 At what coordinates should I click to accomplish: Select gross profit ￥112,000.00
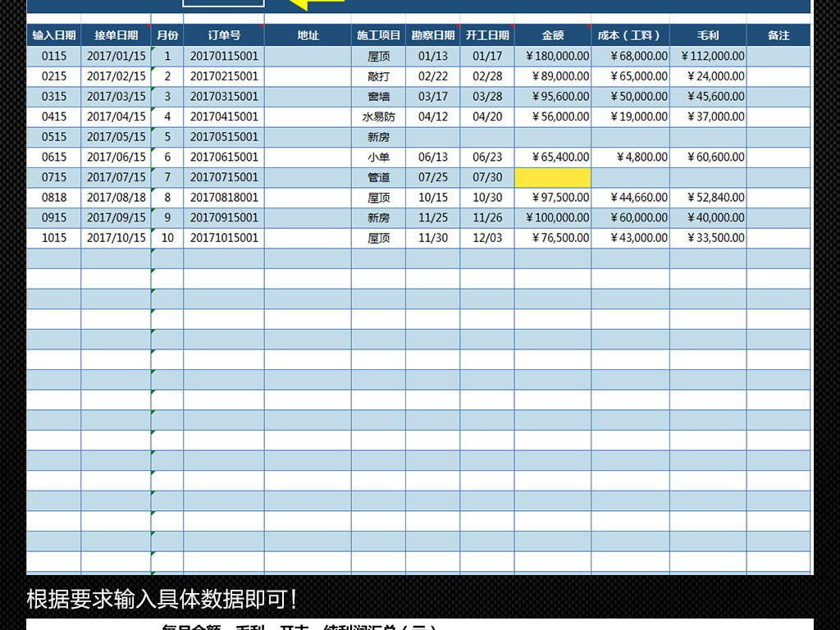(x=708, y=57)
